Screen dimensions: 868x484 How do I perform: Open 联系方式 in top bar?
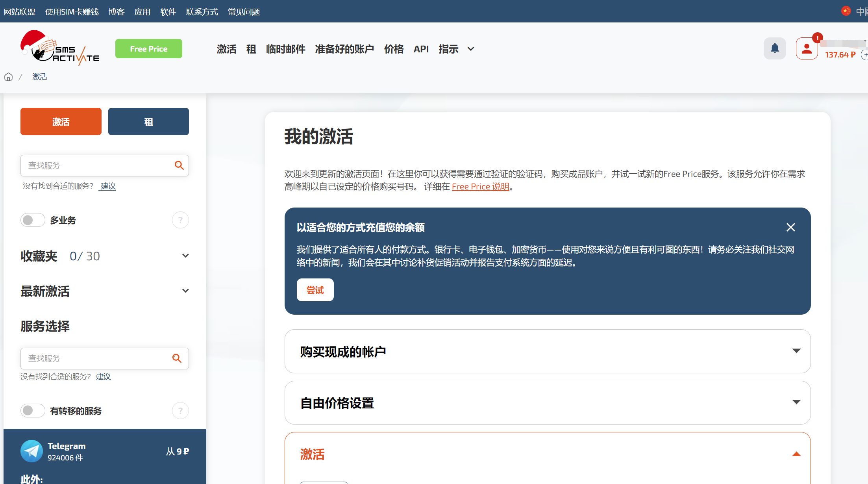(202, 12)
